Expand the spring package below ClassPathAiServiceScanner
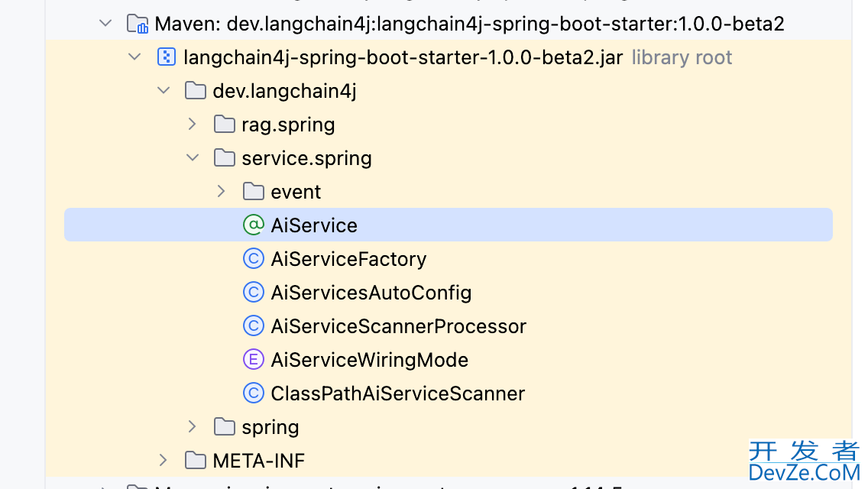The image size is (868, 489). tap(192, 427)
